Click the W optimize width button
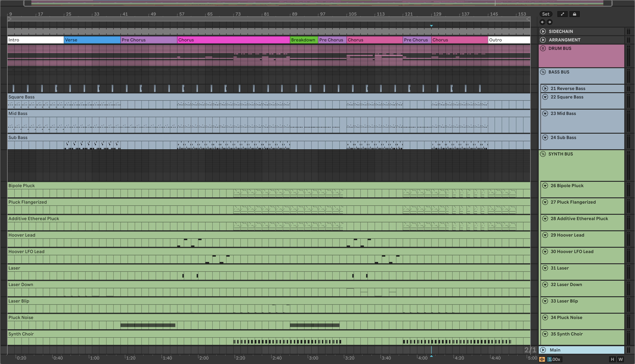The width and height of the screenshot is (635, 364). (621, 359)
